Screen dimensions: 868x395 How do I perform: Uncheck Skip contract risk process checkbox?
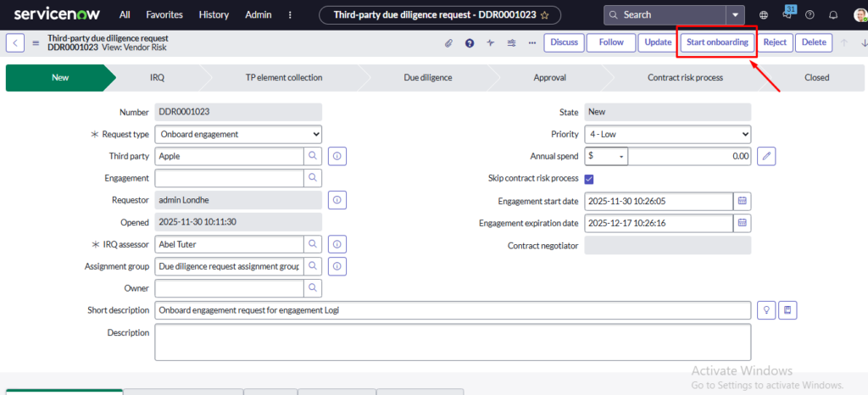(589, 179)
